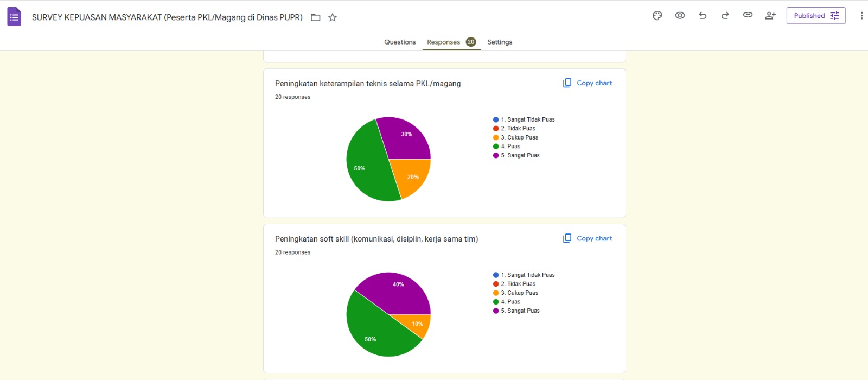Image resolution: width=868 pixels, height=380 pixels.
Task: Open the Published options button
Action: click(816, 16)
